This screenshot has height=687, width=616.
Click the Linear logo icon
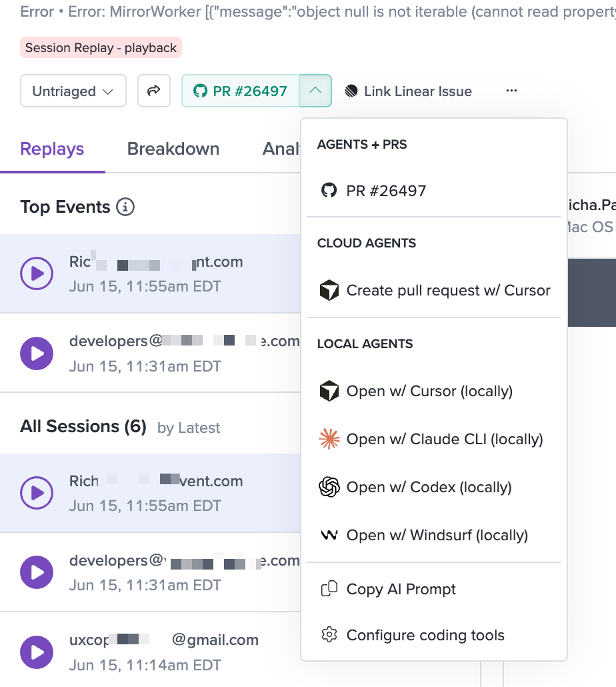coord(351,91)
